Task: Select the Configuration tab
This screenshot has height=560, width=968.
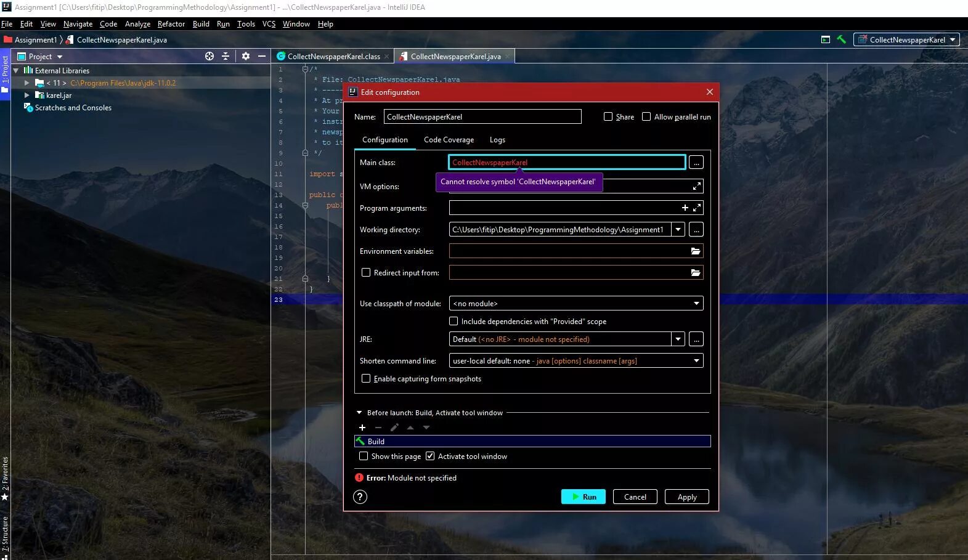Action: [385, 140]
